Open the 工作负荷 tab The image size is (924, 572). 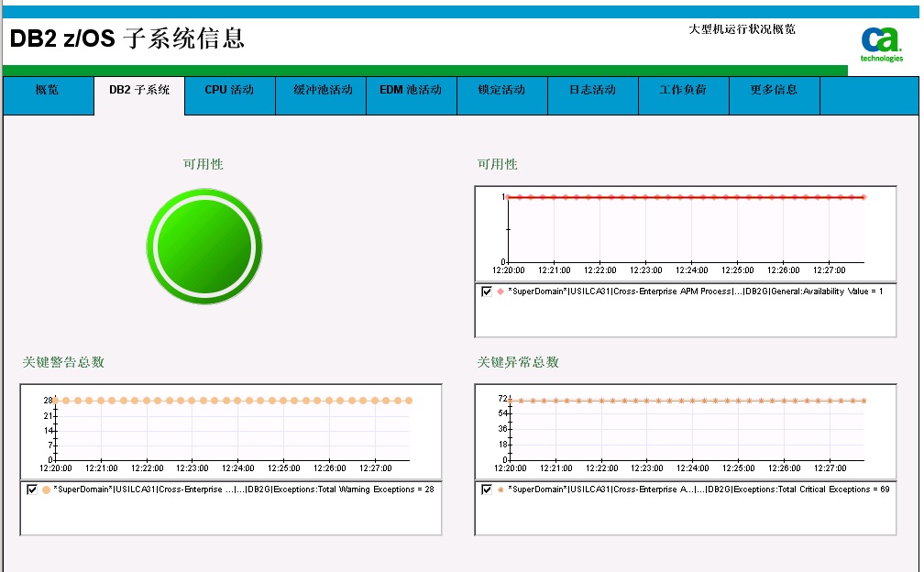coord(684,95)
